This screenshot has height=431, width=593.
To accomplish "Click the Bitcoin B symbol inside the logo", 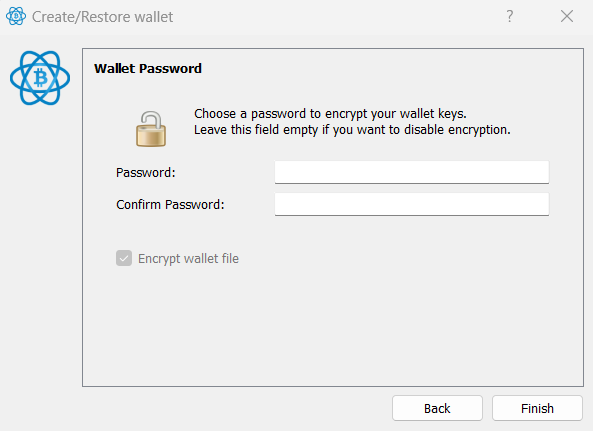I will click(40, 78).
